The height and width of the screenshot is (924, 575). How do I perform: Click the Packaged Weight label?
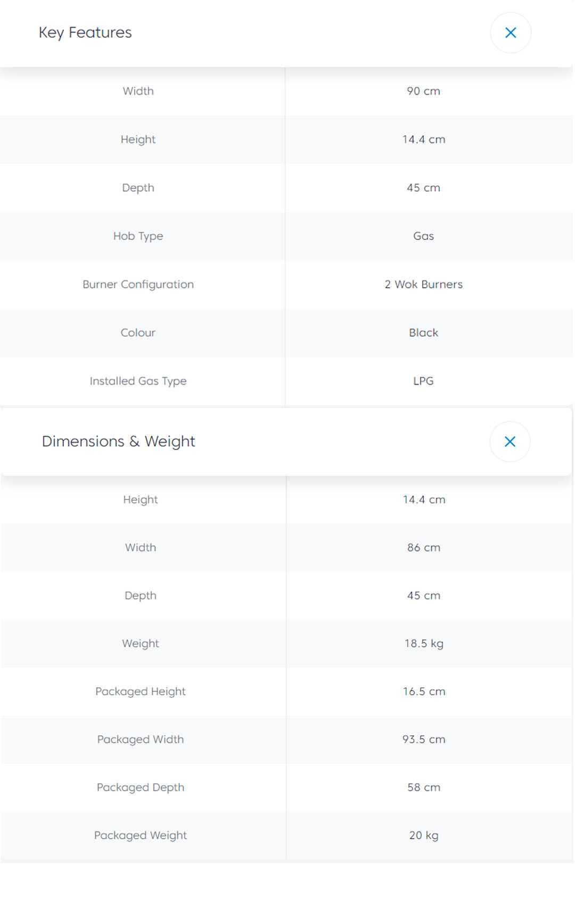click(141, 835)
